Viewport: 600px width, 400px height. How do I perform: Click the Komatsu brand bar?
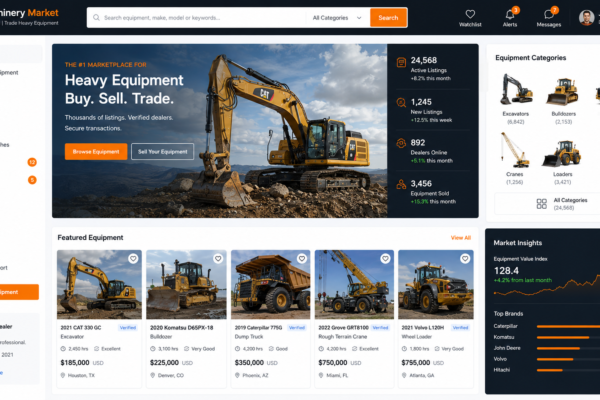(x=563, y=337)
